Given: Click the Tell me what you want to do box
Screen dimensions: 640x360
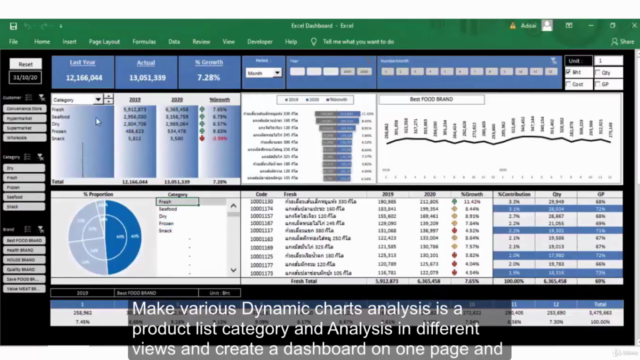Looking at the screenshot, I should [358, 42].
